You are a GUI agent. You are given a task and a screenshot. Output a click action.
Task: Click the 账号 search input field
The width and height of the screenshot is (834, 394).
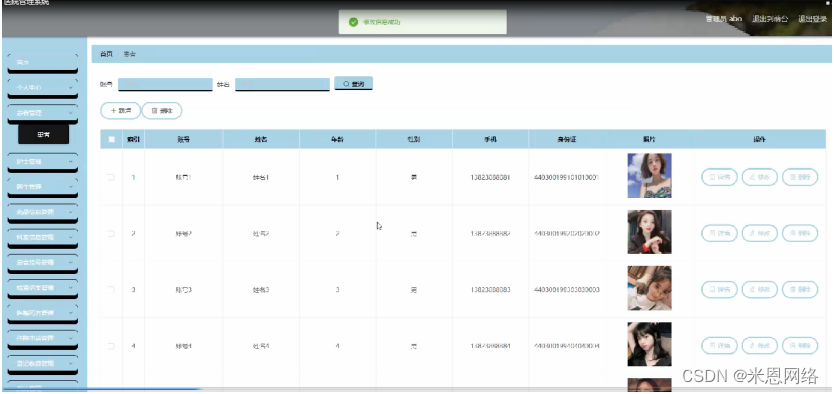[x=165, y=84]
